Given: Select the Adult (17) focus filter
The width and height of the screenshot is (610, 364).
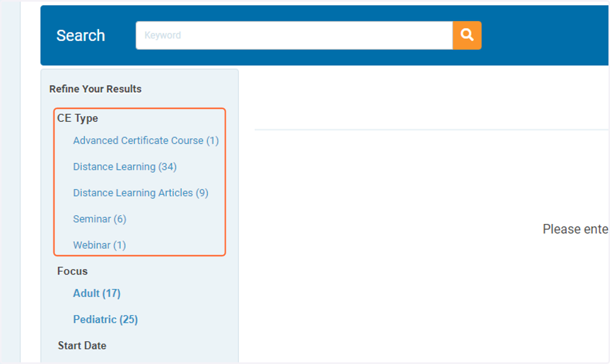Looking at the screenshot, I should tap(97, 293).
